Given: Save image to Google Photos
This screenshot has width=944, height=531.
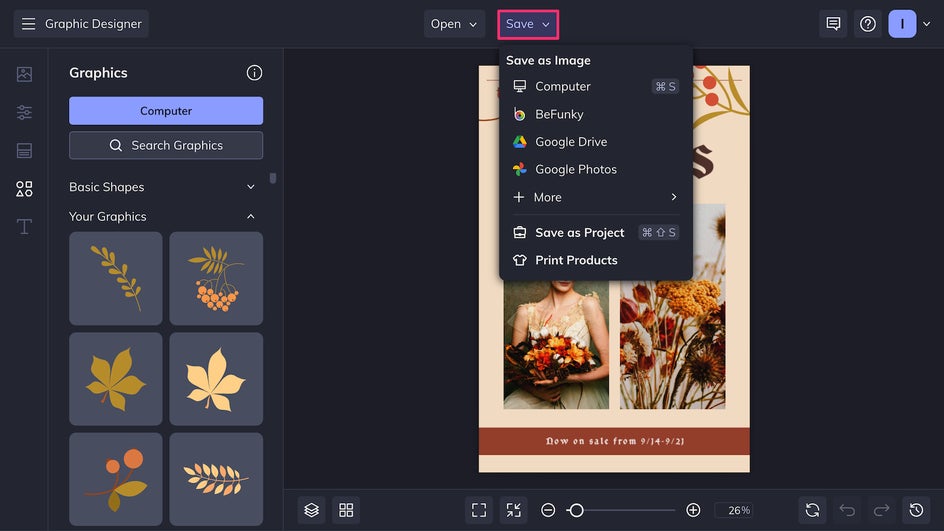Looking at the screenshot, I should click(x=595, y=169).
